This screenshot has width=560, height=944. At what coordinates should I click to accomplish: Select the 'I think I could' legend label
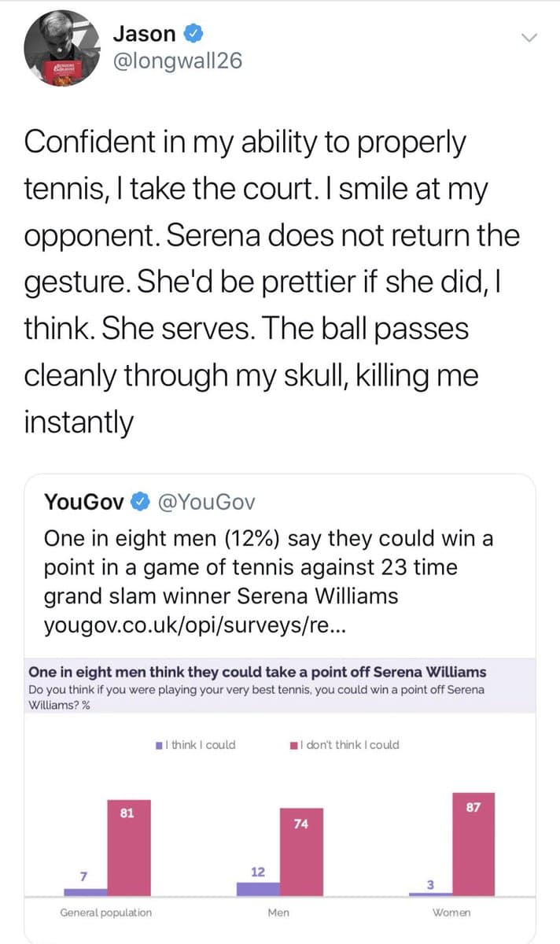pyautogui.click(x=203, y=745)
